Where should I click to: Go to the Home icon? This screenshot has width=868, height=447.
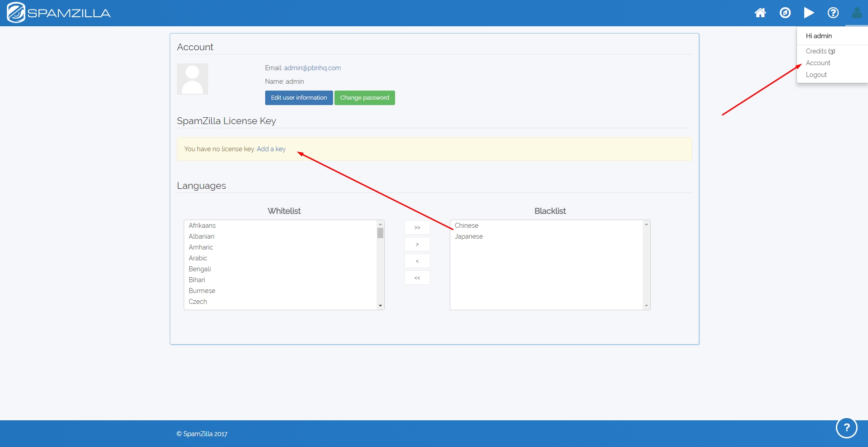[760, 13]
